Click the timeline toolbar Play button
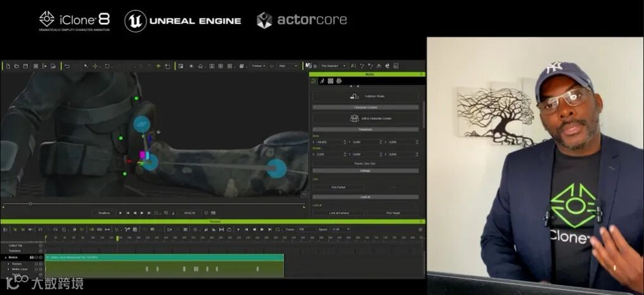Screen dimensions: 644x295 (238, 229)
